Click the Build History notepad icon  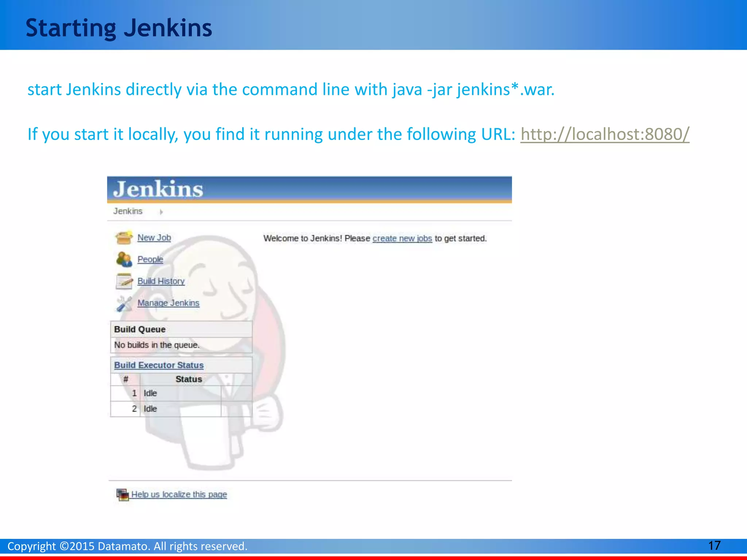[124, 281]
